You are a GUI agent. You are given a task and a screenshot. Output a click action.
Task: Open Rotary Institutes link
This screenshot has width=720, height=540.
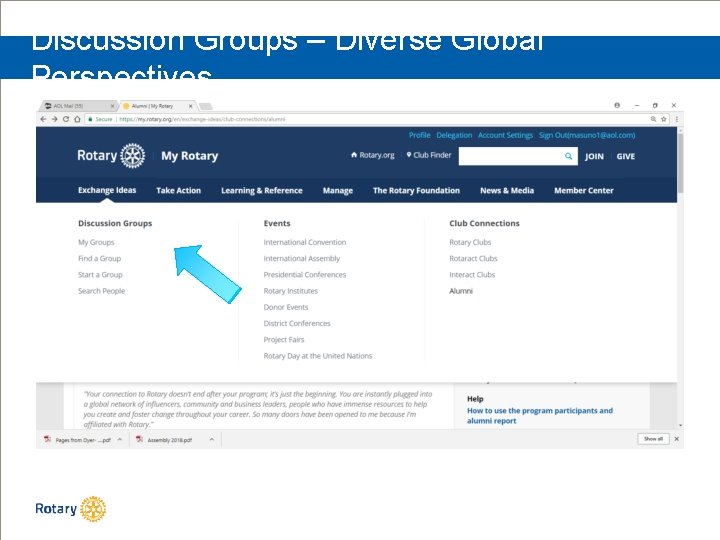pyautogui.click(x=291, y=291)
